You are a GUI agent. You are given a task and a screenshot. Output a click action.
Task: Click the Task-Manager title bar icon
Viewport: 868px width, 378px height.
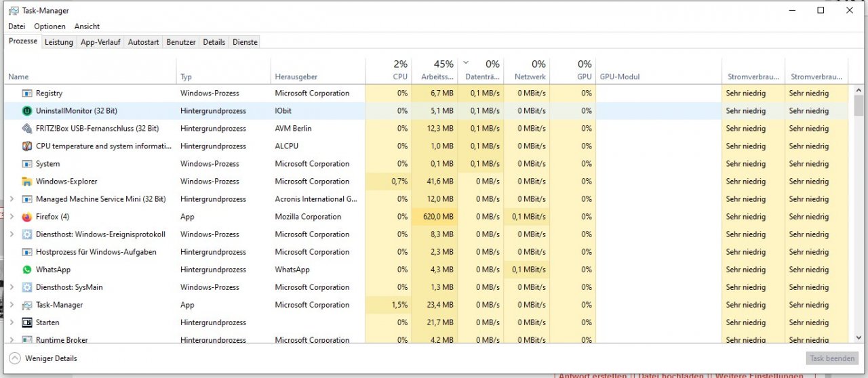[x=14, y=11]
